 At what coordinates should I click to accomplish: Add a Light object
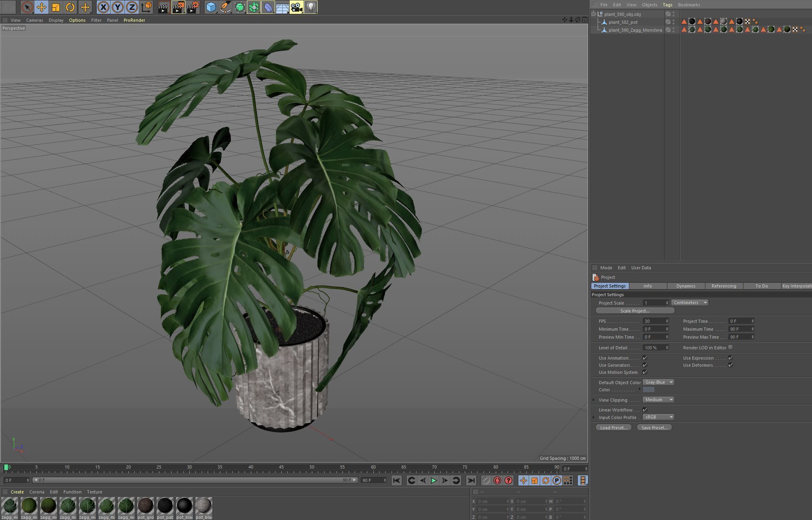click(x=311, y=7)
